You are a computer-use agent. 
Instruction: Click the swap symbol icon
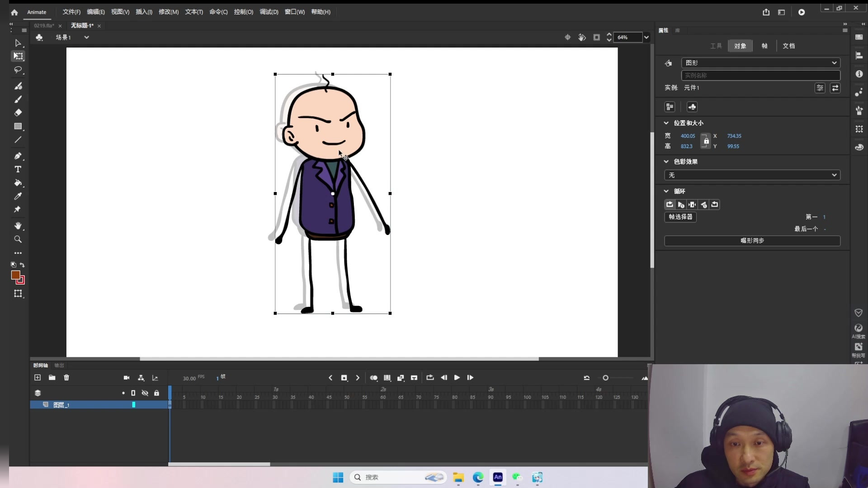[835, 88]
